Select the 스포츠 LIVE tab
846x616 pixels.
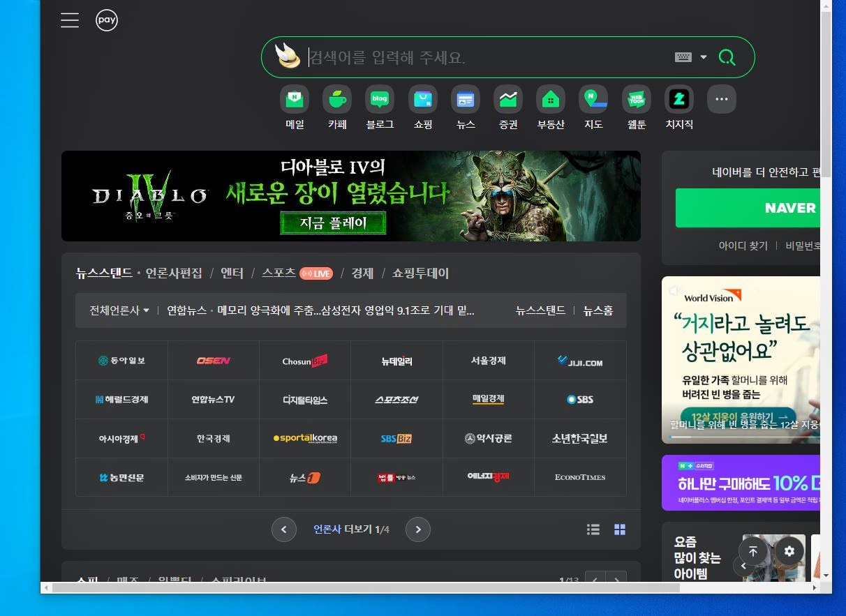pyautogui.click(x=297, y=273)
